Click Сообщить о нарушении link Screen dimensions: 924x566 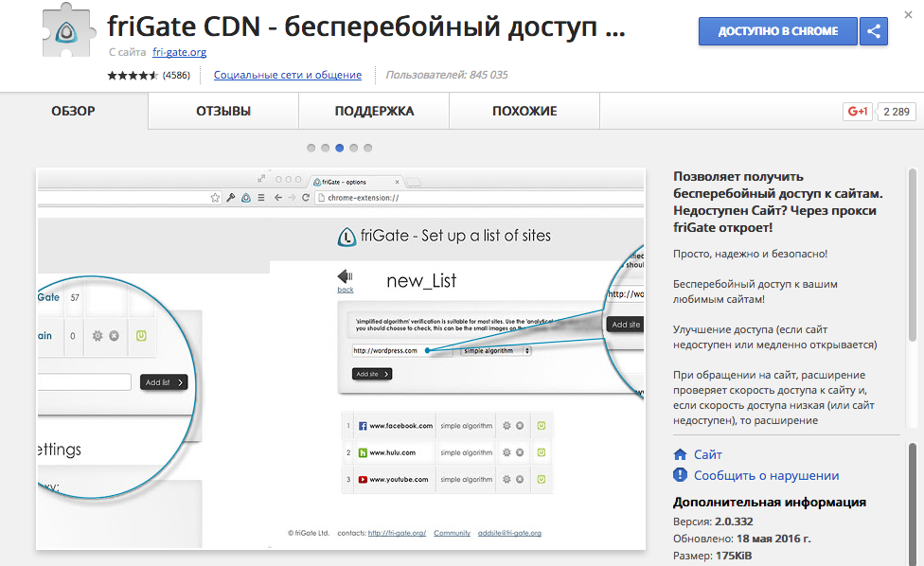coord(766,475)
